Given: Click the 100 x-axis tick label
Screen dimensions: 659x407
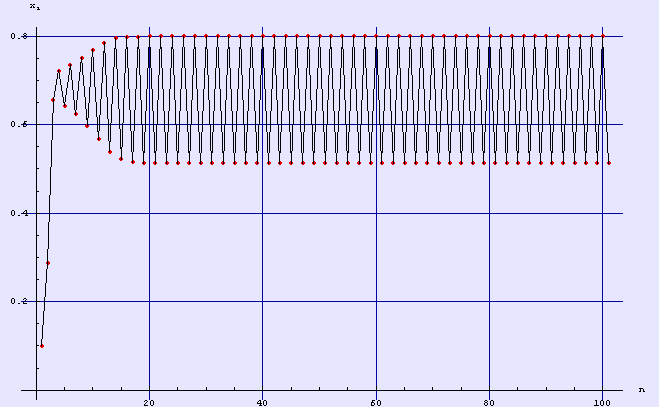Looking at the screenshot, I should pyautogui.click(x=602, y=403).
